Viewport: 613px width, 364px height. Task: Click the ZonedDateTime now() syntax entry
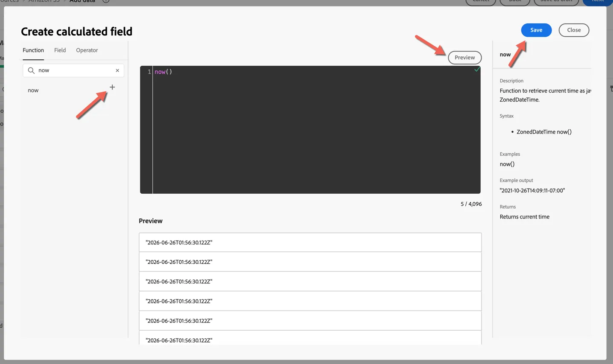[544, 132]
